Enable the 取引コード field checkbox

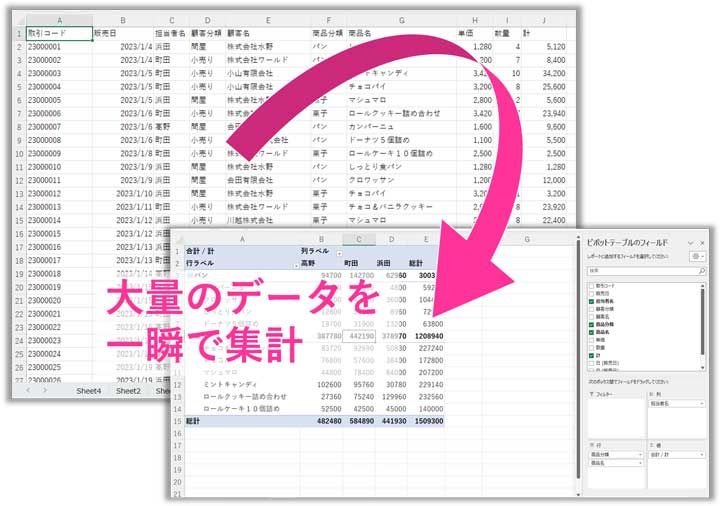click(589, 286)
